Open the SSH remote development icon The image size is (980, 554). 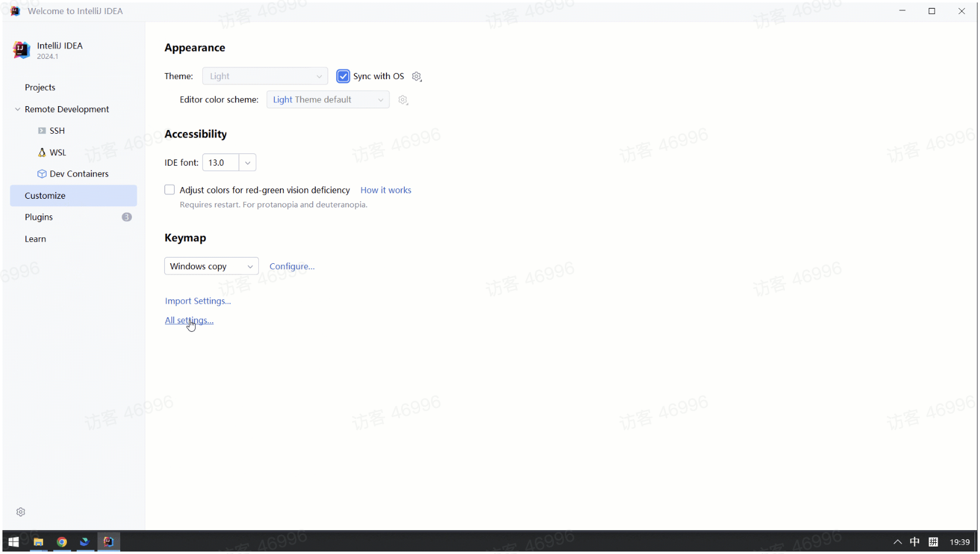tap(42, 131)
